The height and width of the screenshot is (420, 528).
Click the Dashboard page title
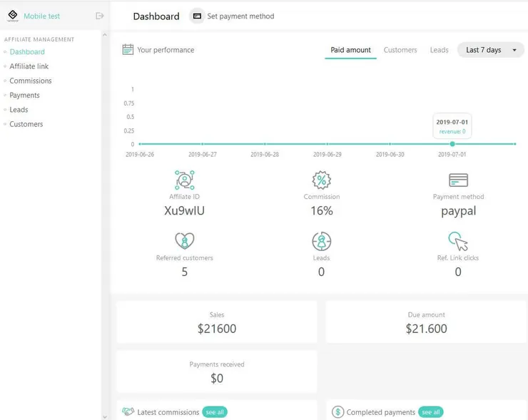[156, 16]
